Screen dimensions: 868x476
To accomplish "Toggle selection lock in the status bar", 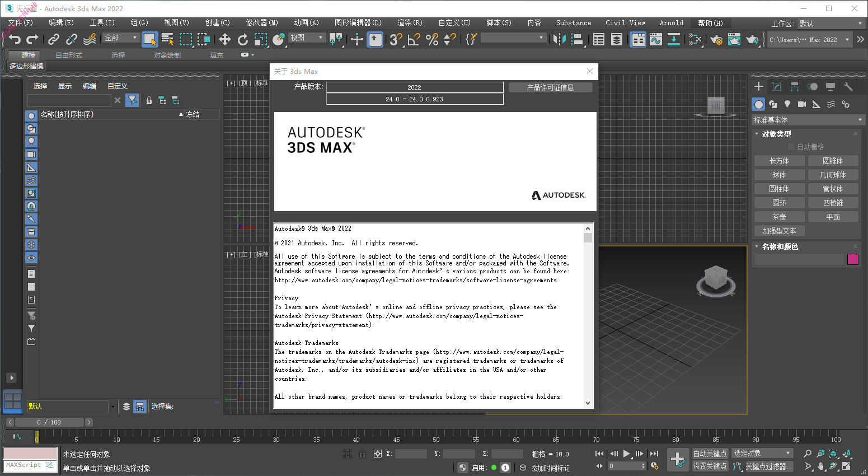I will tap(363, 454).
